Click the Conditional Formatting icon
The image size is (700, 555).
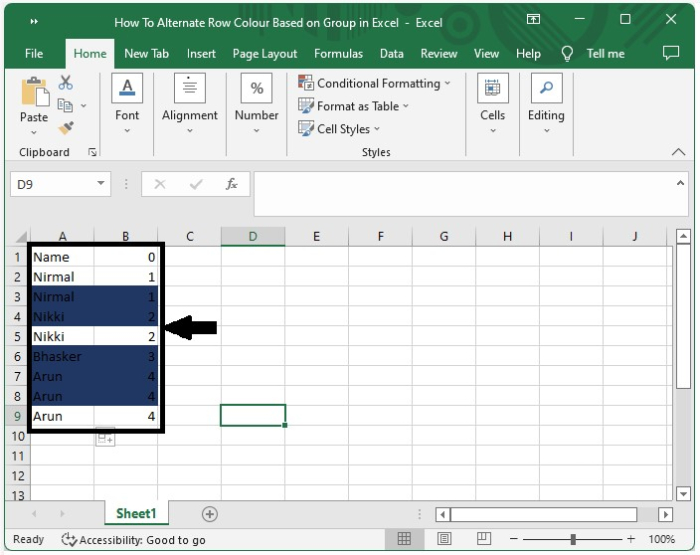point(306,83)
